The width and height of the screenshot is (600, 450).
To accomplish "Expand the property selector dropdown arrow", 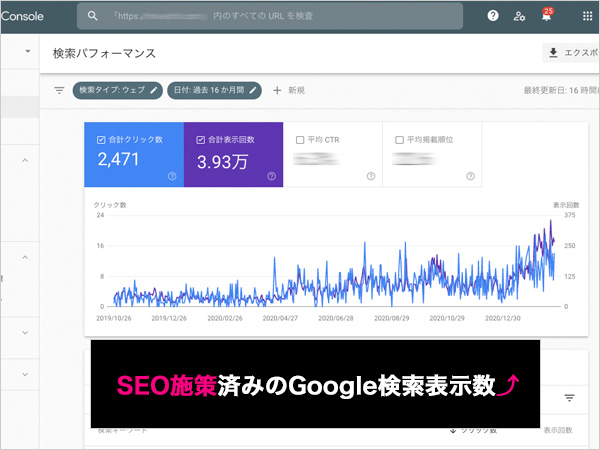I will click(28, 51).
